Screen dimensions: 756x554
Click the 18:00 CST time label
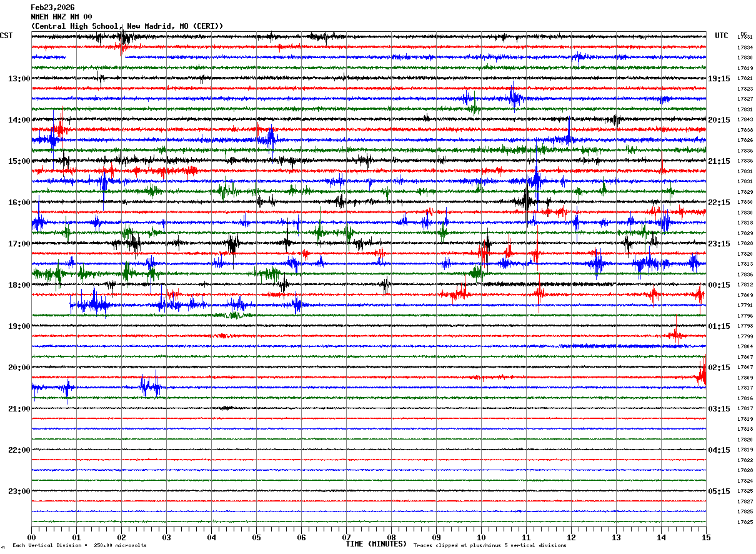(x=19, y=285)
